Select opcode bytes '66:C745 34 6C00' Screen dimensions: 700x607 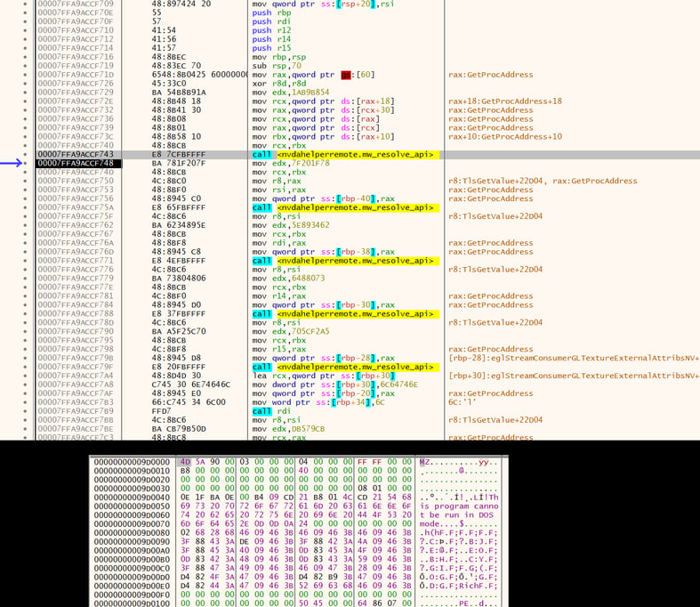click(x=189, y=402)
